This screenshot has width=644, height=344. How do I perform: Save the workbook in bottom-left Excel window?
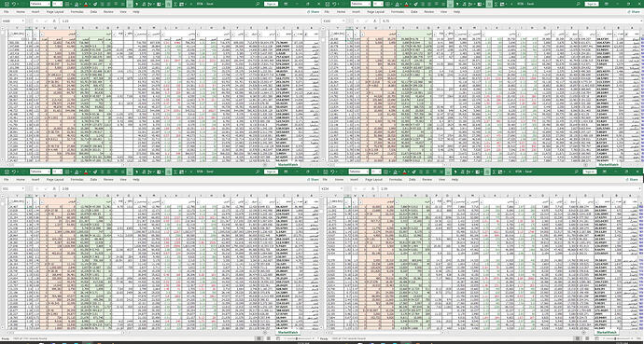pyautogui.click(x=7, y=172)
